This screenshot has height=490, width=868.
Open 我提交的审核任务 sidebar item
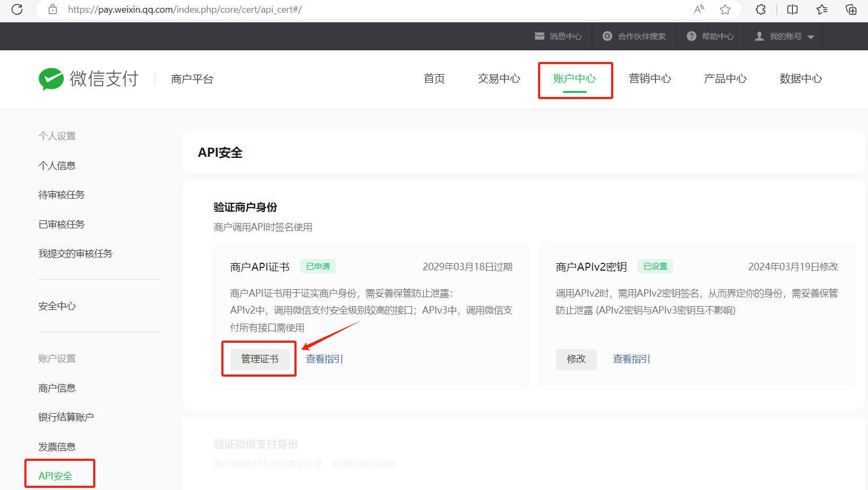pyautogui.click(x=75, y=254)
